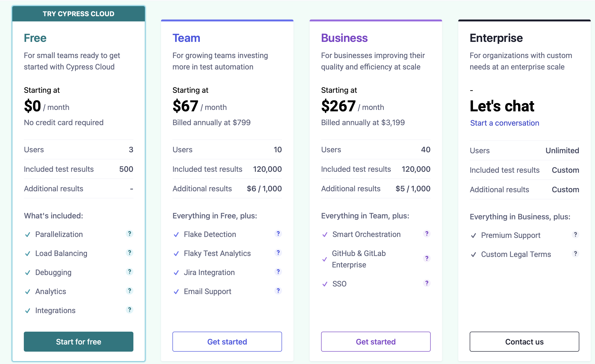Image resolution: width=595 pixels, height=364 pixels.
Task: Click the Jira Integration help icon
Action: [278, 272]
